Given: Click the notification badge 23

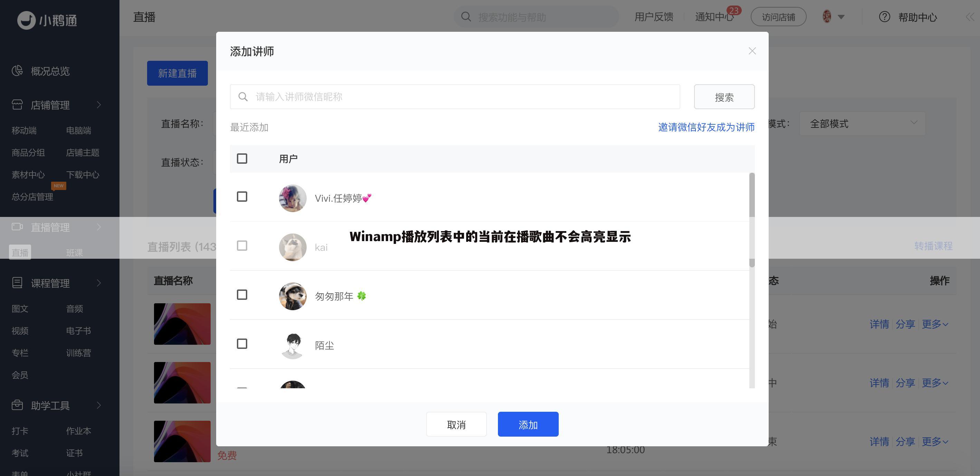Looking at the screenshot, I should point(734,11).
